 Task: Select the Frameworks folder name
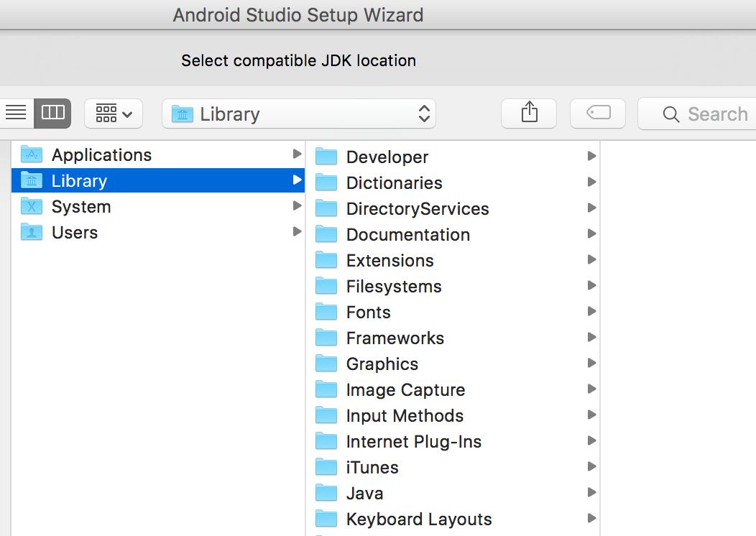click(395, 338)
